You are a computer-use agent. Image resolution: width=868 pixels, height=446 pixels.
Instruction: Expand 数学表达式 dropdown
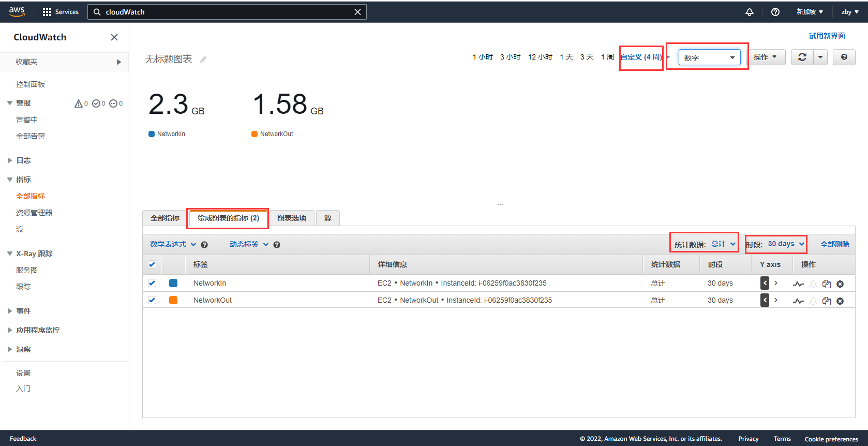(173, 245)
